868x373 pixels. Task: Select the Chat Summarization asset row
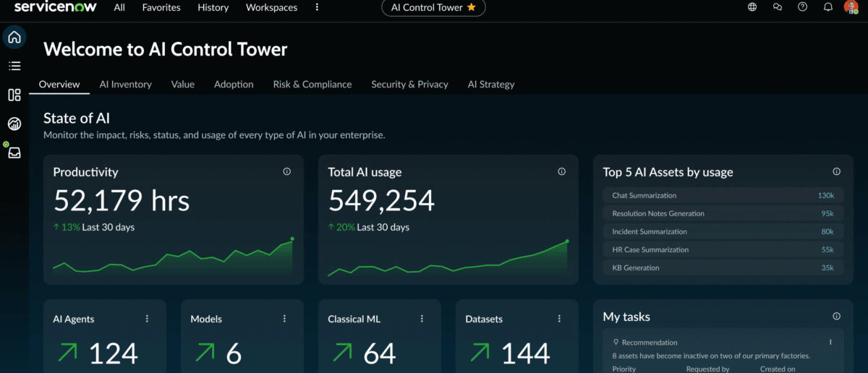coord(723,195)
